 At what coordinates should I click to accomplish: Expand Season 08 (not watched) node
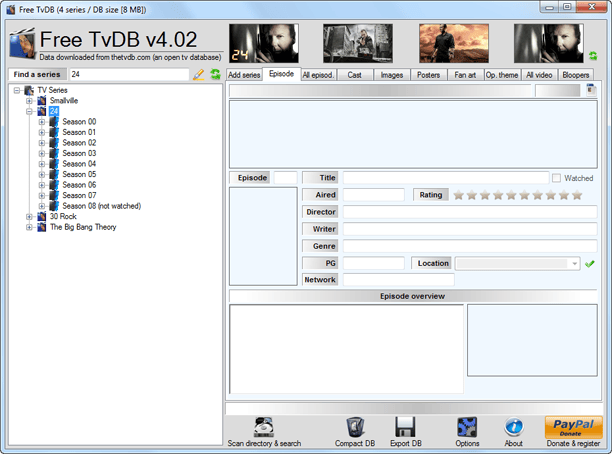click(42, 206)
